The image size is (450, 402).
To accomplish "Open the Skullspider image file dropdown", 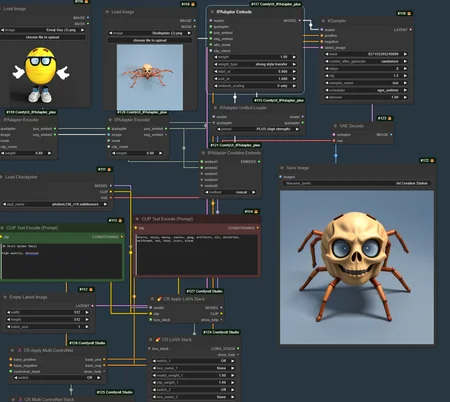I will tap(150, 33).
